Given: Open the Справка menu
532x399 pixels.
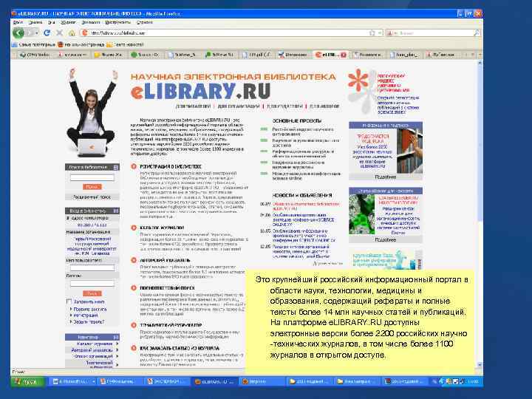Looking at the screenshot, I should [145, 22].
